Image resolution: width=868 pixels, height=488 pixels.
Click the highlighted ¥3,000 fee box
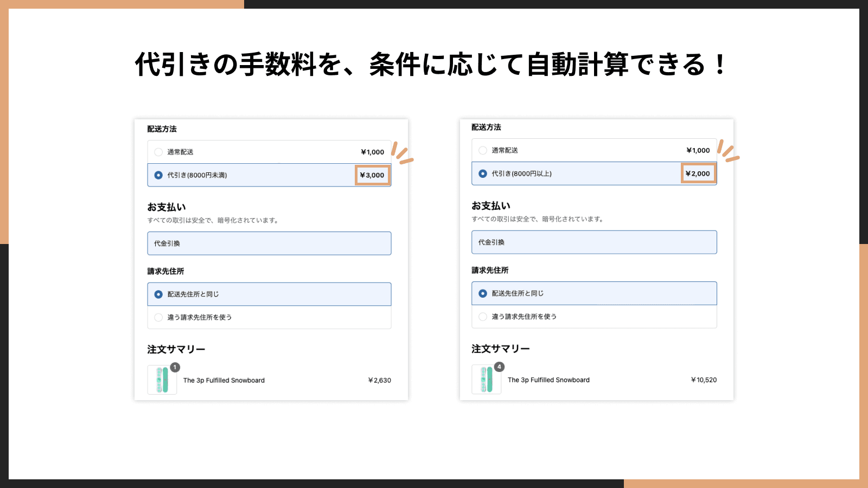tap(372, 175)
